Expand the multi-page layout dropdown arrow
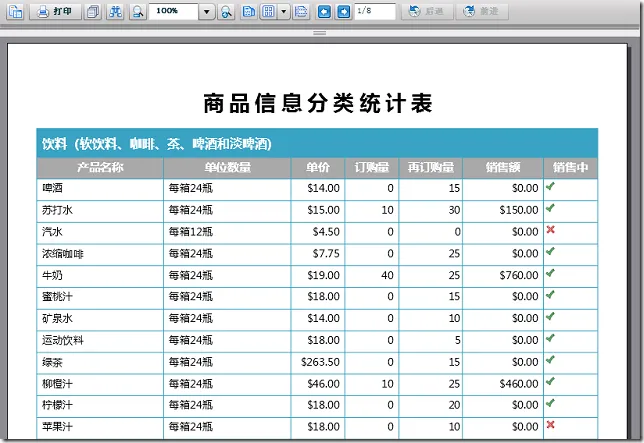The width and height of the screenshot is (644, 443). [284, 11]
